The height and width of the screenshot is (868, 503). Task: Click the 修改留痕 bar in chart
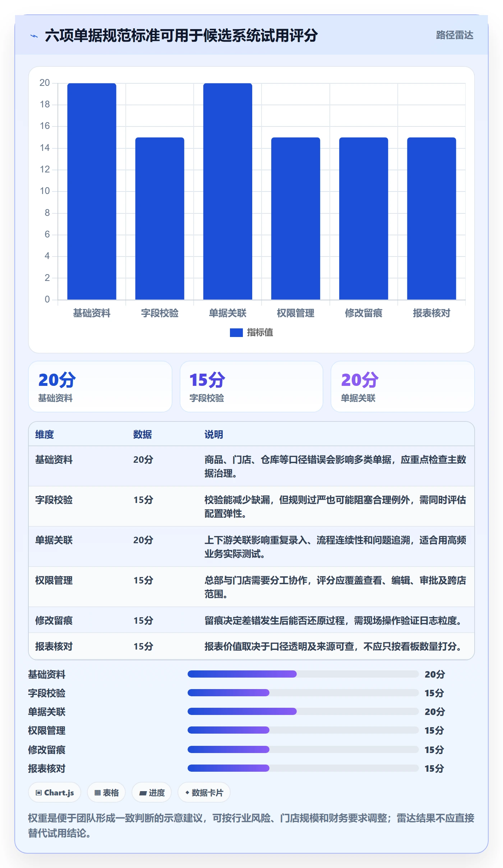click(363, 218)
